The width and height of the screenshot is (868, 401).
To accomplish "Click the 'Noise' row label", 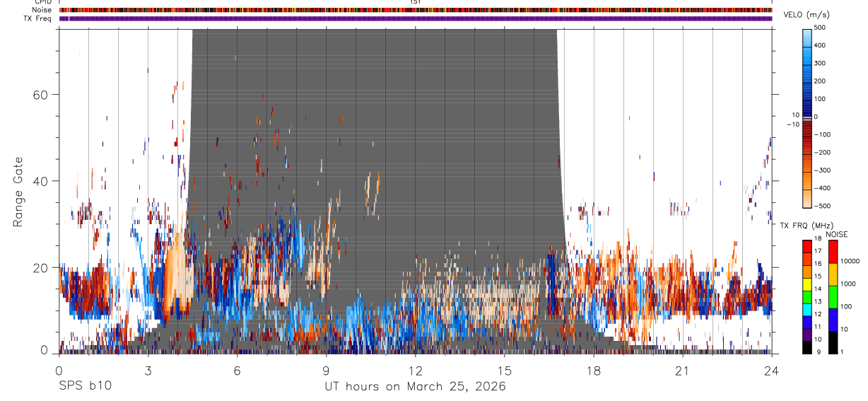I will click(42, 10).
